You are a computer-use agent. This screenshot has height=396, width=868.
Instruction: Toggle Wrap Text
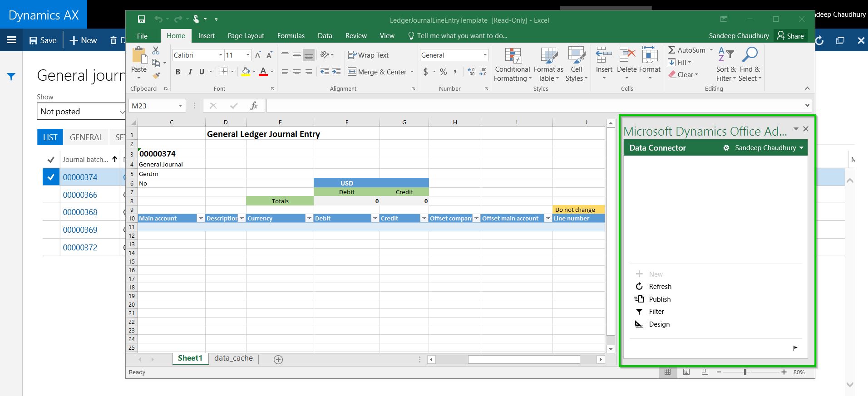click(368, 55)
